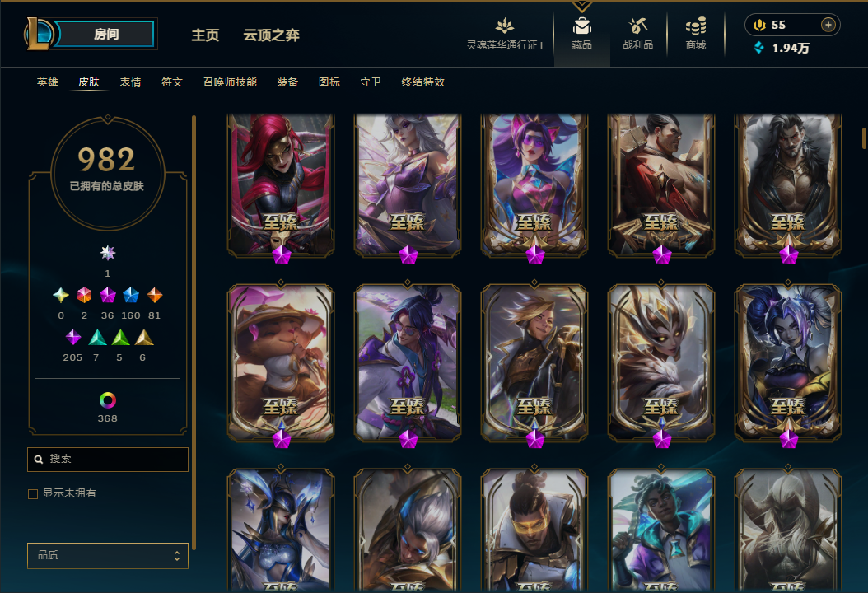Click the skin list vertical scrollbar
Image resolution: width=868 pixels, height=593 pixels.
point(864,138)
